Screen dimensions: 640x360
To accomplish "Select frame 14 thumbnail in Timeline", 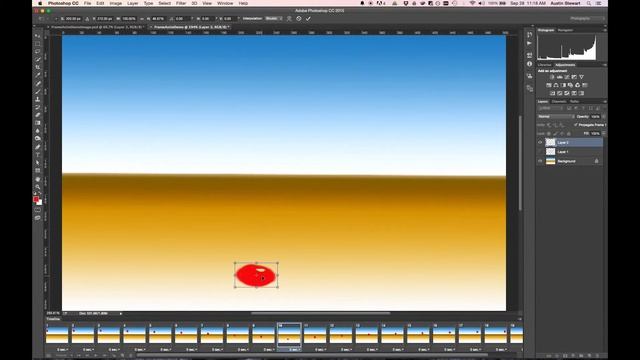I will (x=392, y=334).
